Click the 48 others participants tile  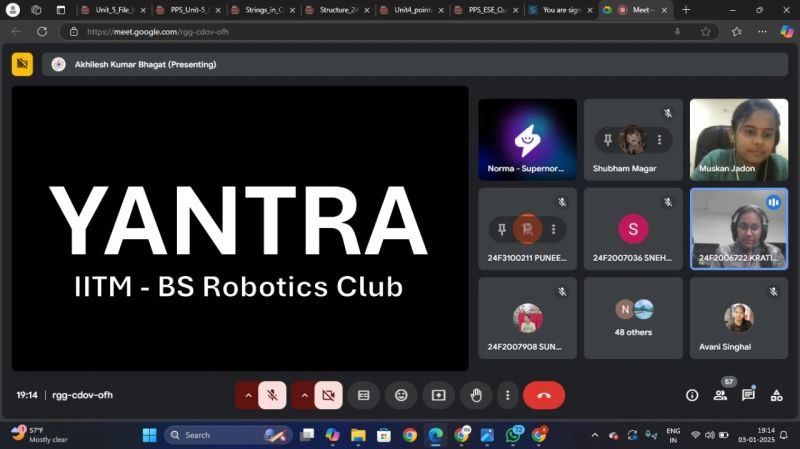point(633,317)
